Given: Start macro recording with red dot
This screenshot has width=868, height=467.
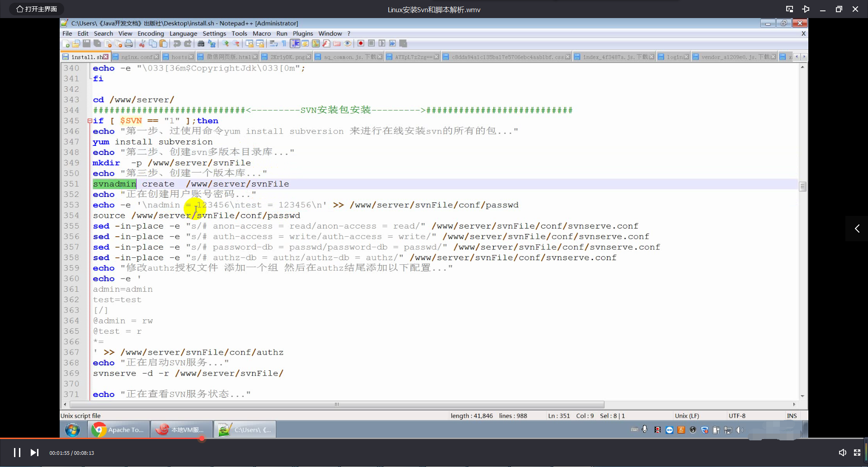Looking at the screenshot, I should click(361, 43).
